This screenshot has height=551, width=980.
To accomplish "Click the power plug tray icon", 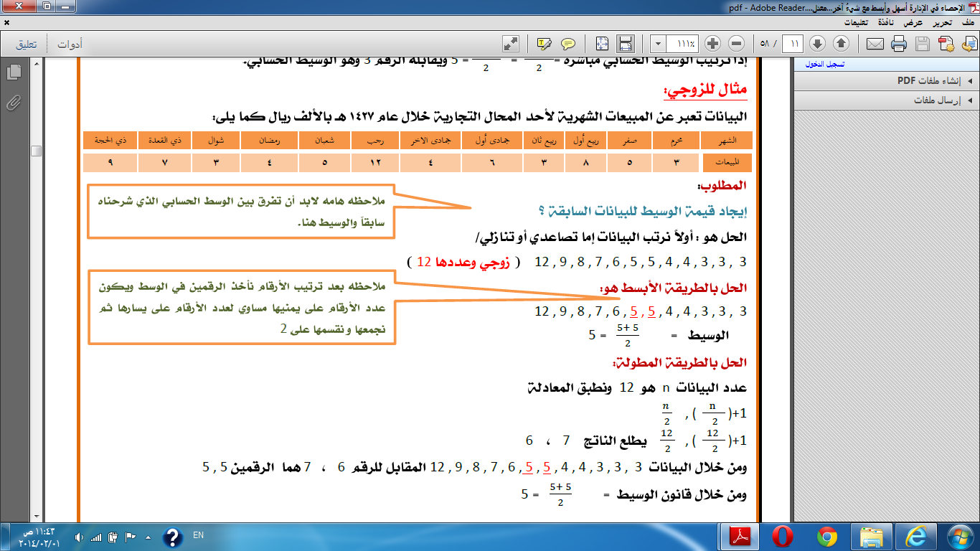I will click(113, 536).
